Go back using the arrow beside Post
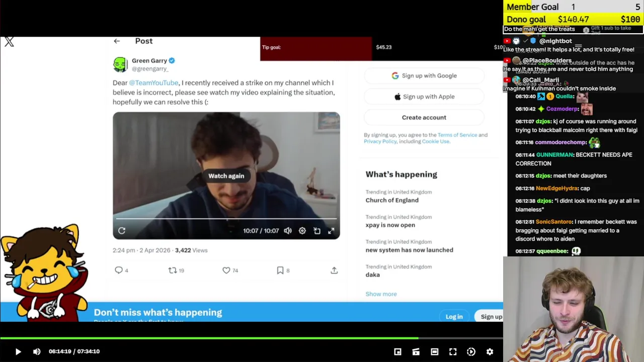The image size is (644, 362). 117,41
